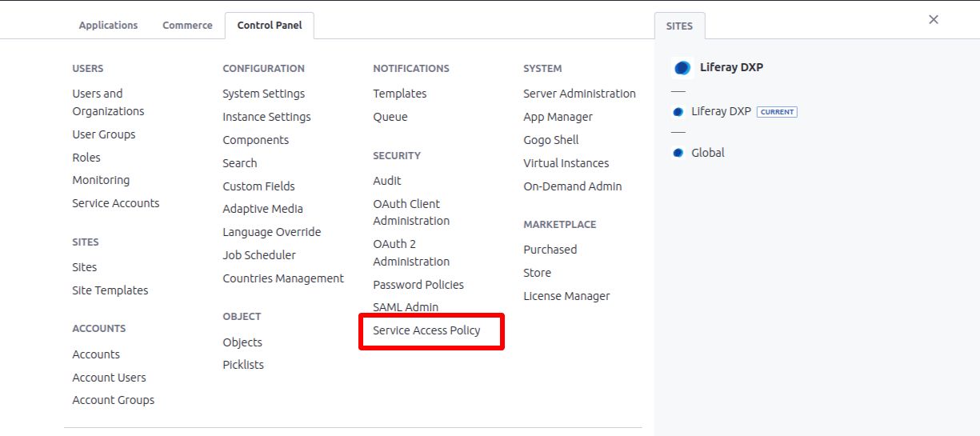Open Virtual Instances
The width and height of the screenshot is (980, 436).
566,163
